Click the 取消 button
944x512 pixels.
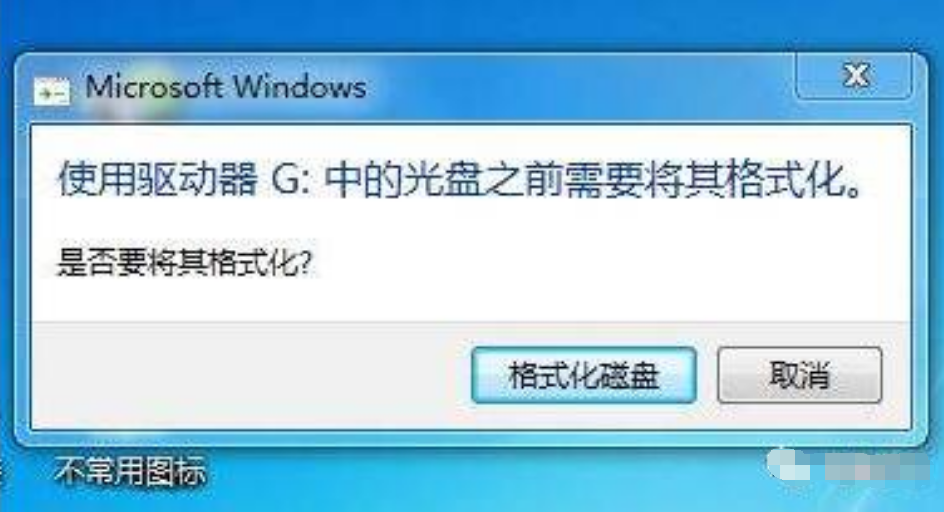800,375
